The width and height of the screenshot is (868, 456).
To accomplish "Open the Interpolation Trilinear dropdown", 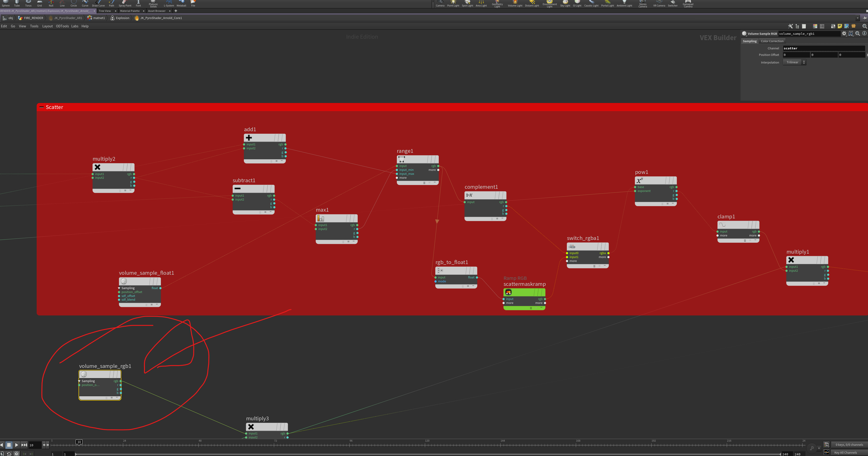I will coord(794,62).
